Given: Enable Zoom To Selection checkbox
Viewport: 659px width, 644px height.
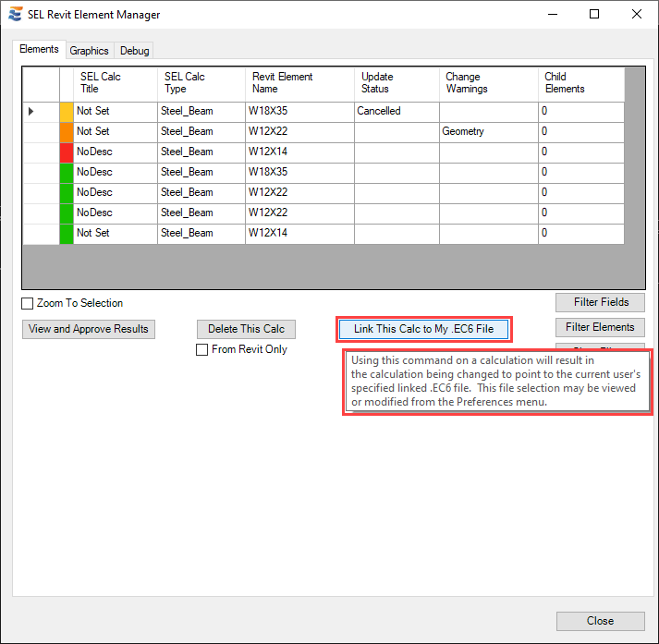Looking at the screenshot, I should (x=28, y=303).
